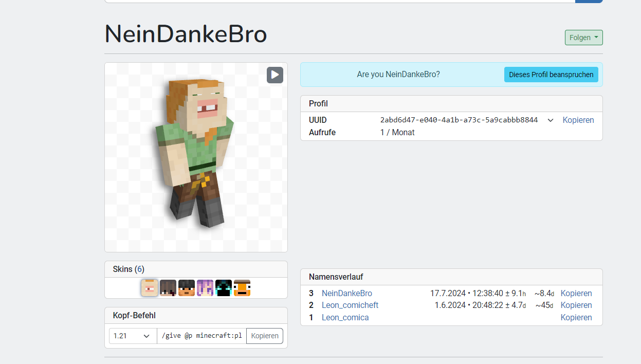Viewport: 641px width, 364px height.
Task: Expand the UUID format chevron
Action: point(551,120)
